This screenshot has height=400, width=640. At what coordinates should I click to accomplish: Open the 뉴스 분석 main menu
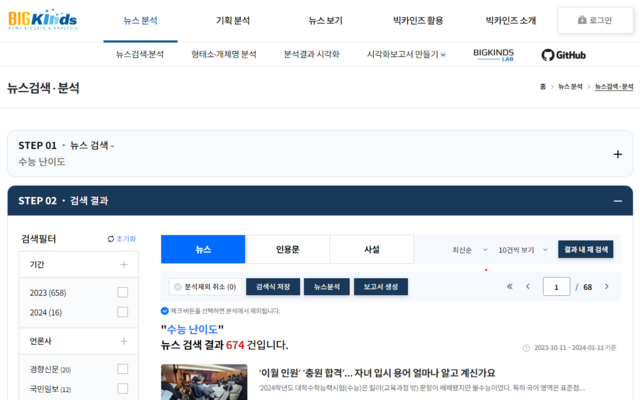tap(140, 20)
